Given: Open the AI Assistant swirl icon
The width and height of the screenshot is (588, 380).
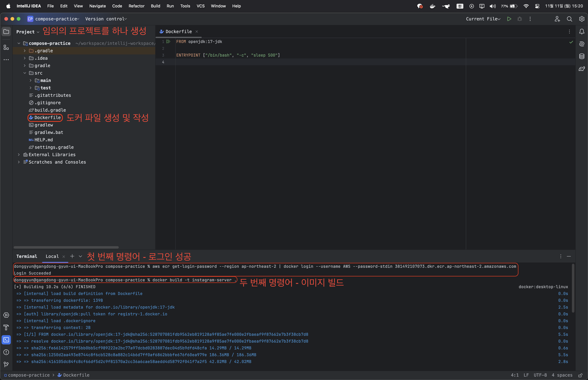Looking at the screenshot, I should (582, 44).
